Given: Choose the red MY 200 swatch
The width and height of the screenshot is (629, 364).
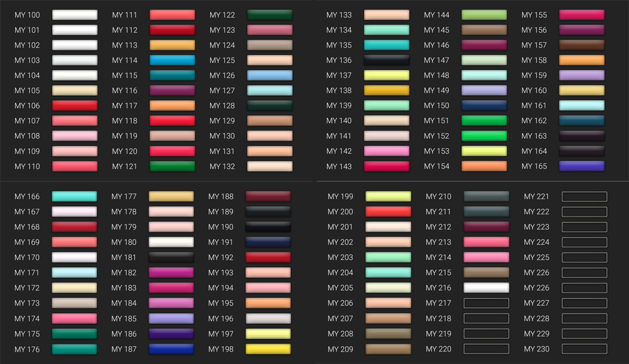Looking at the screenshot, I should click(x=388, y=212).
